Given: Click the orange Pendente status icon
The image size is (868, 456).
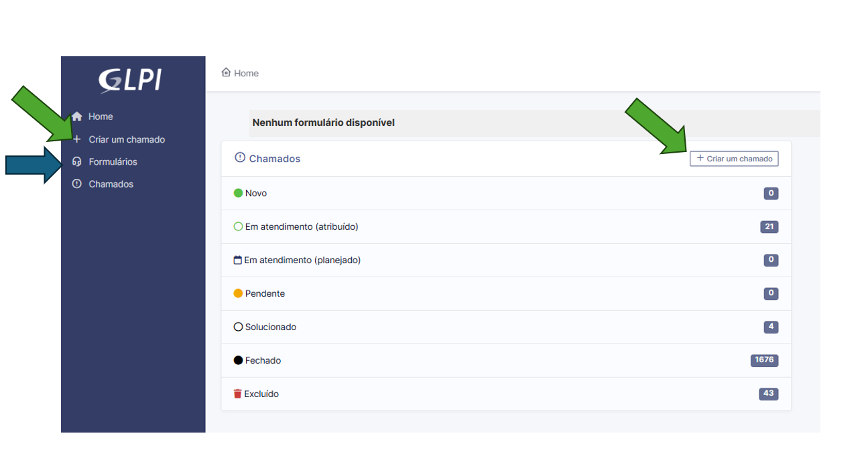Looking at the screenshot, I should click(238, 293).
